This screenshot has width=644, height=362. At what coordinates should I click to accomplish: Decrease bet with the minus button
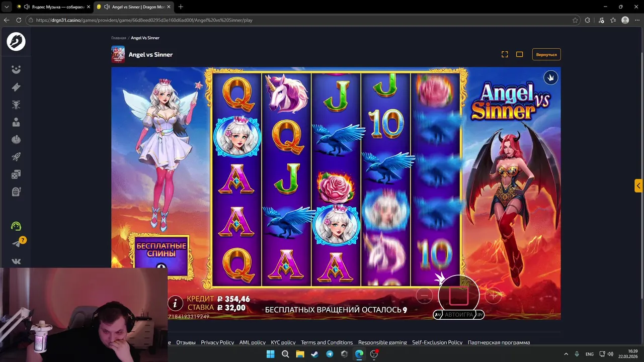coord(425,296)
